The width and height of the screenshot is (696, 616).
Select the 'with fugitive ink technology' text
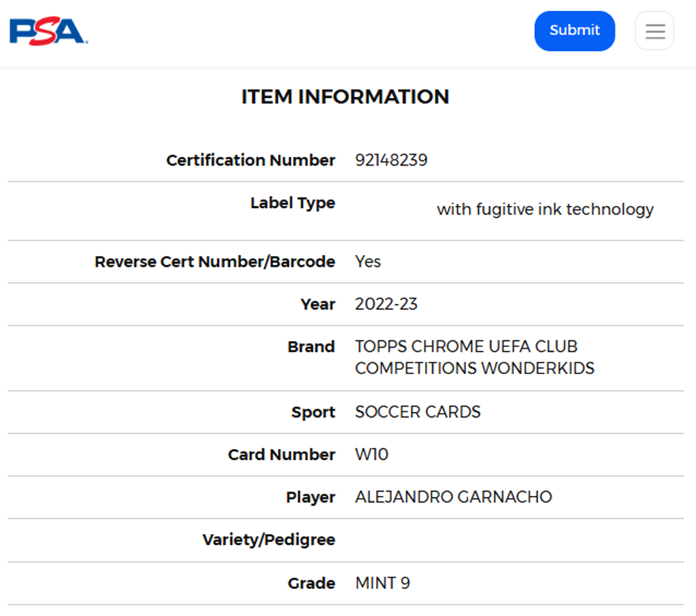click(x=544, y=209)
